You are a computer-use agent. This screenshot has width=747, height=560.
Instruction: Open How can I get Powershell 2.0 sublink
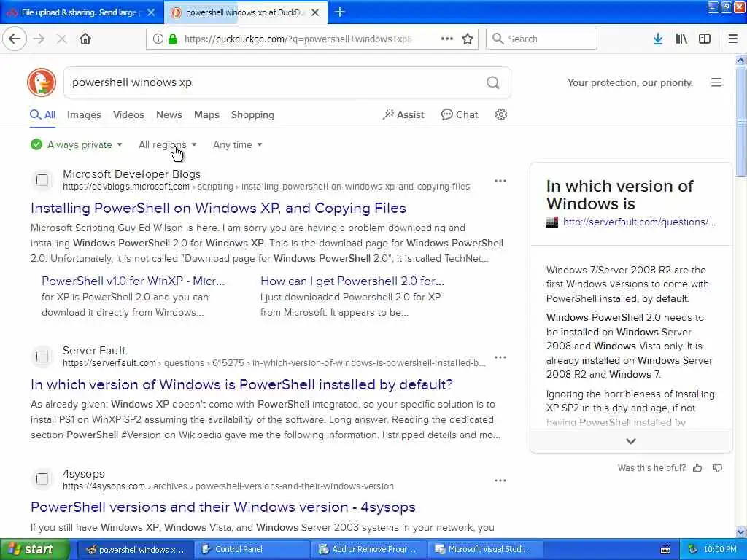coord(352,281)
